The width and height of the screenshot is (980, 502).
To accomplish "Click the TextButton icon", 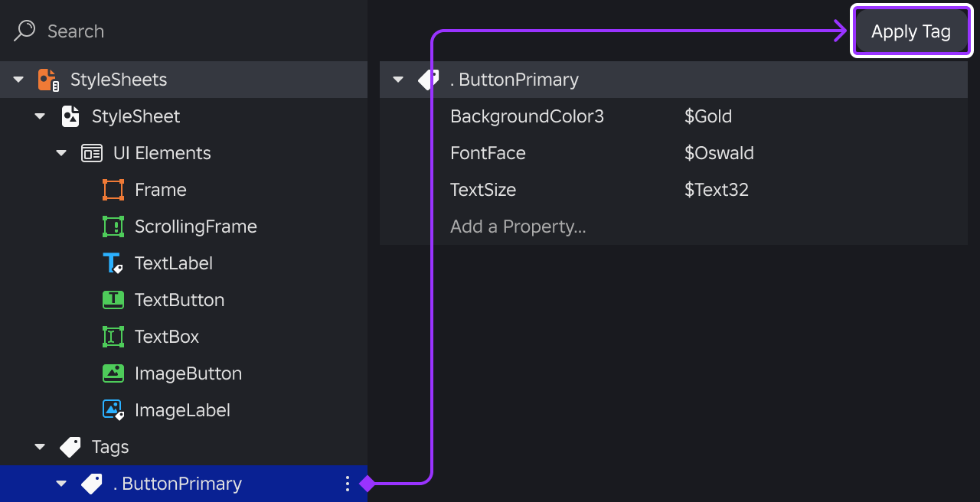I will click(113, 300).
